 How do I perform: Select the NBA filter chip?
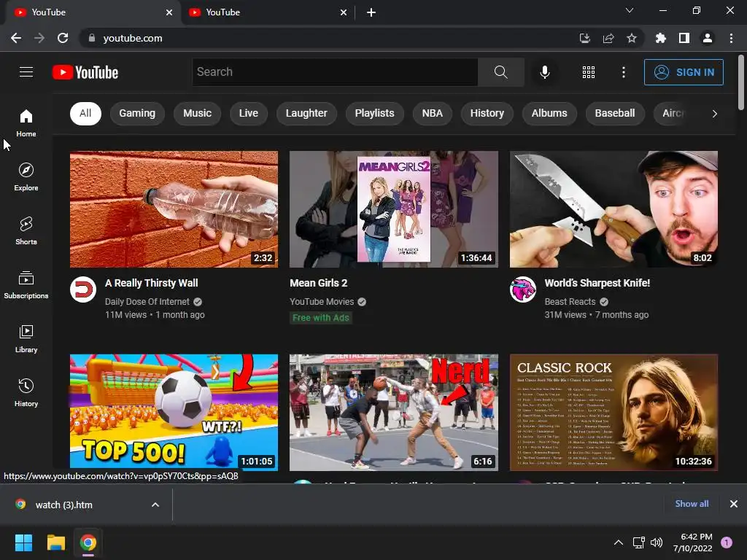click(x=432, y=113)
